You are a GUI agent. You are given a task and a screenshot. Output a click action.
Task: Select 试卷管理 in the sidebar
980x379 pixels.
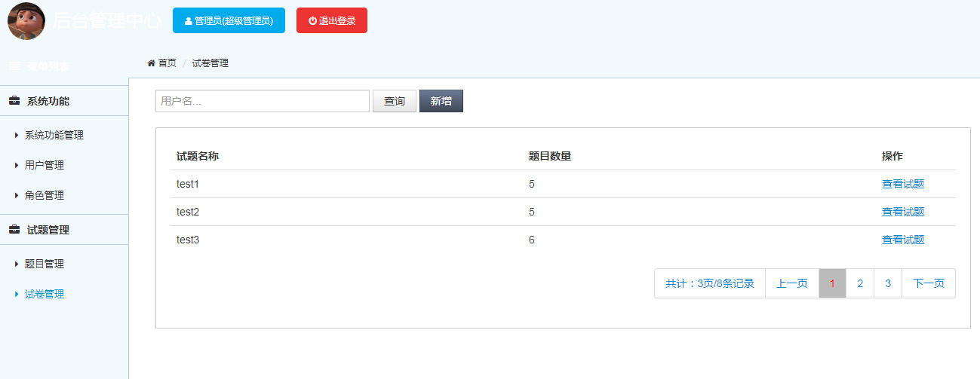pos(45,294)
